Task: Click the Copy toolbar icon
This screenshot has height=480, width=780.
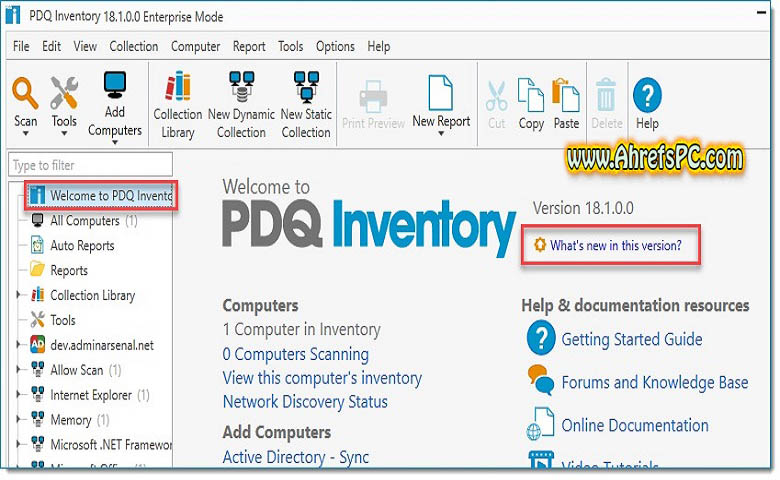Action: [x=531, y=95]
